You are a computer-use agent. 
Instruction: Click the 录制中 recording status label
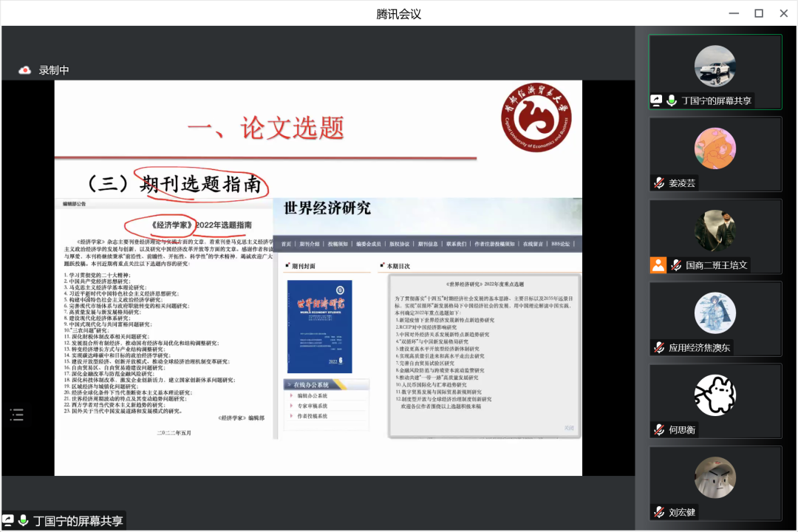tap(54, 70)
